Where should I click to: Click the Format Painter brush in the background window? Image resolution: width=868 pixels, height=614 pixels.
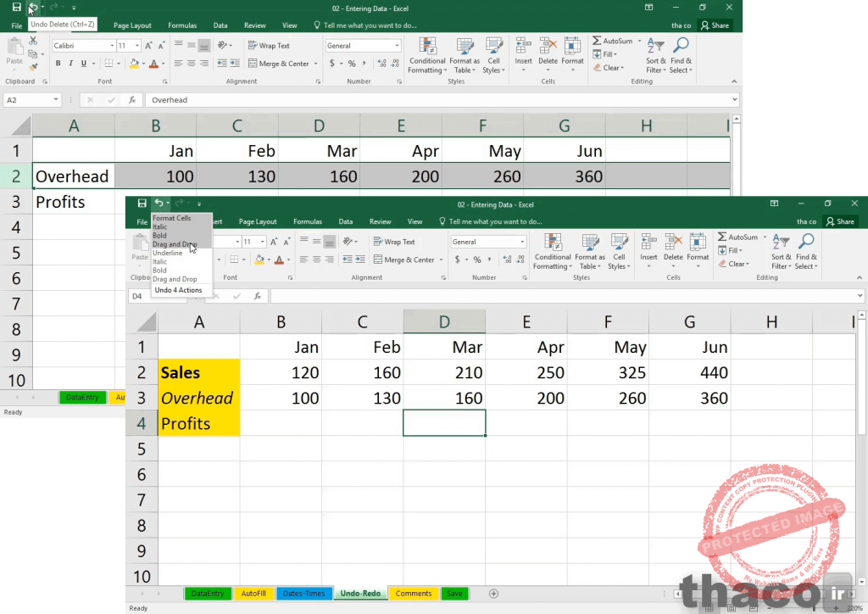(33, 66)
